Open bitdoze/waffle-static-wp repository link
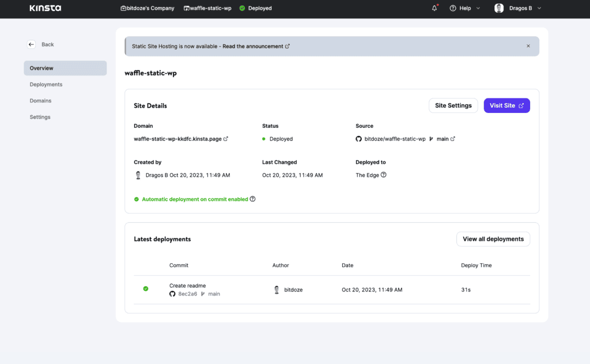This screenshot has width=590, height=364. tap(395, 139)
